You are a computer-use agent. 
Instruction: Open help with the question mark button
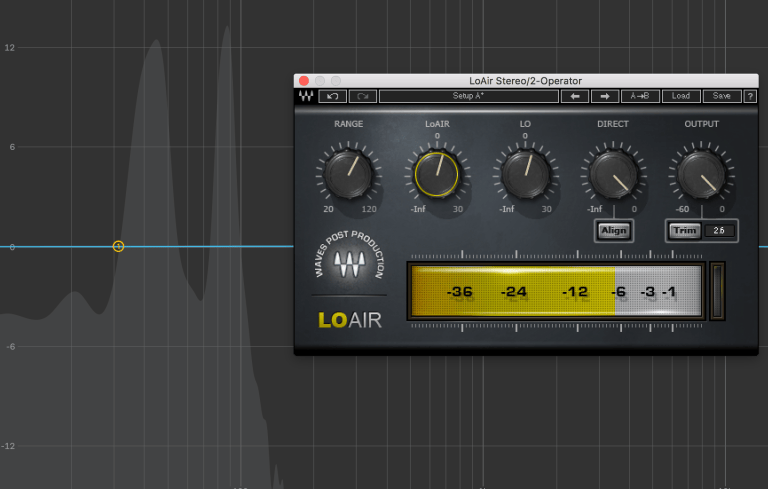(750, 96)
